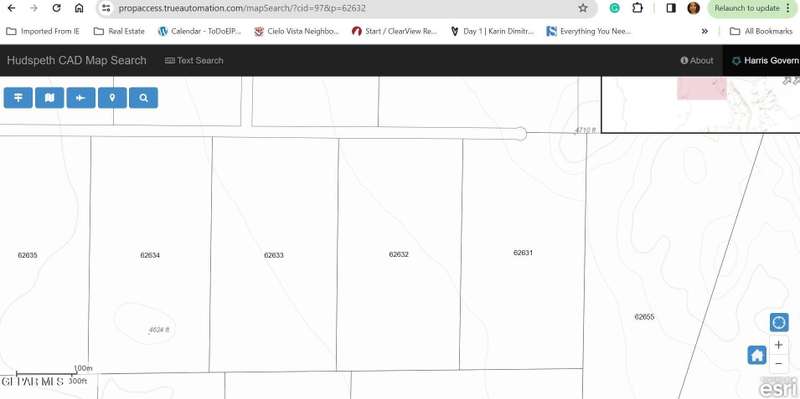Select parcel 62632 on the map
Image resolution: width=800 pixels, height=399 pixels.
coord(398,254)
